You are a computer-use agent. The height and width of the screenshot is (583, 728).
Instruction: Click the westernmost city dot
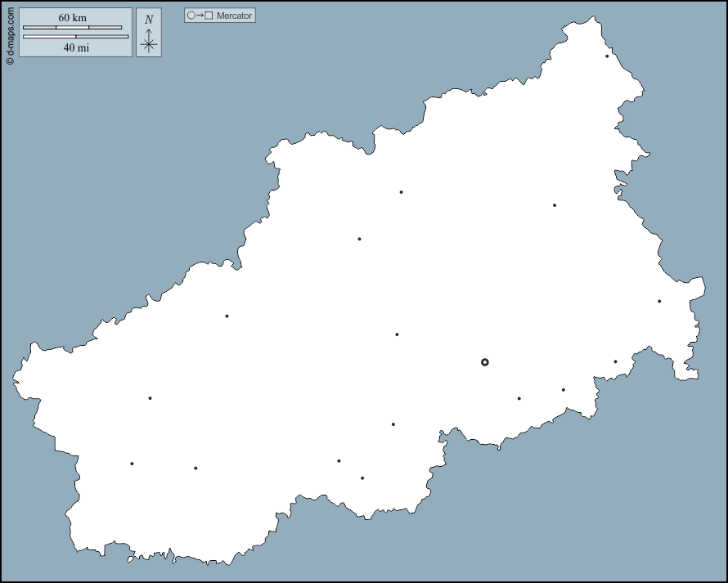pos(132,464)
